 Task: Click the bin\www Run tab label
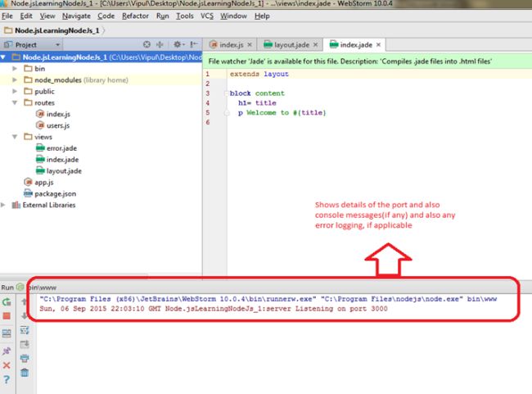(42, 288)
